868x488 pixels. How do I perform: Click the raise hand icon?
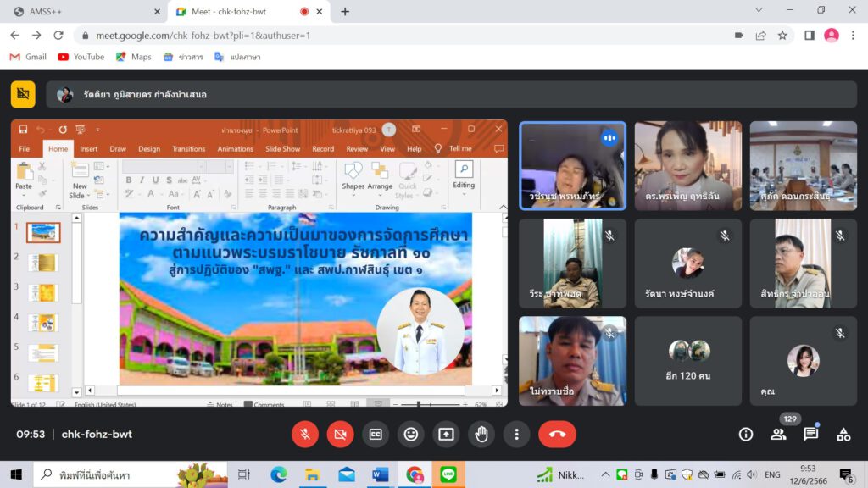(x=481, y=434)
